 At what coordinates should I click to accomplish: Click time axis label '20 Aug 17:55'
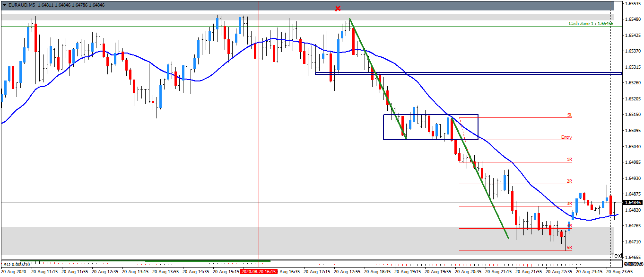[x=347, y=272]
